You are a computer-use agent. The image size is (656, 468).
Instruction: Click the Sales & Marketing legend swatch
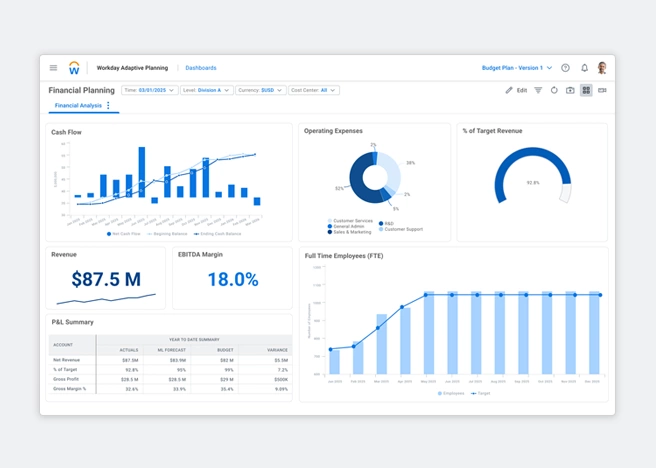click(x=330, y=231)
